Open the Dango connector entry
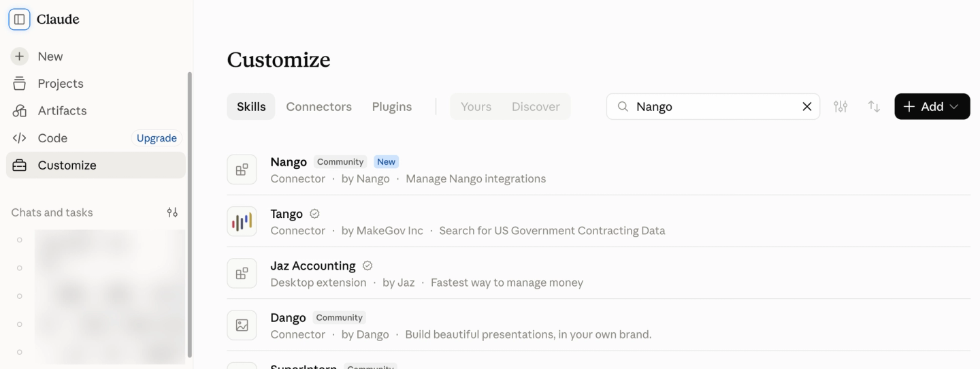The image size is (980, 369). coord(598,325)
